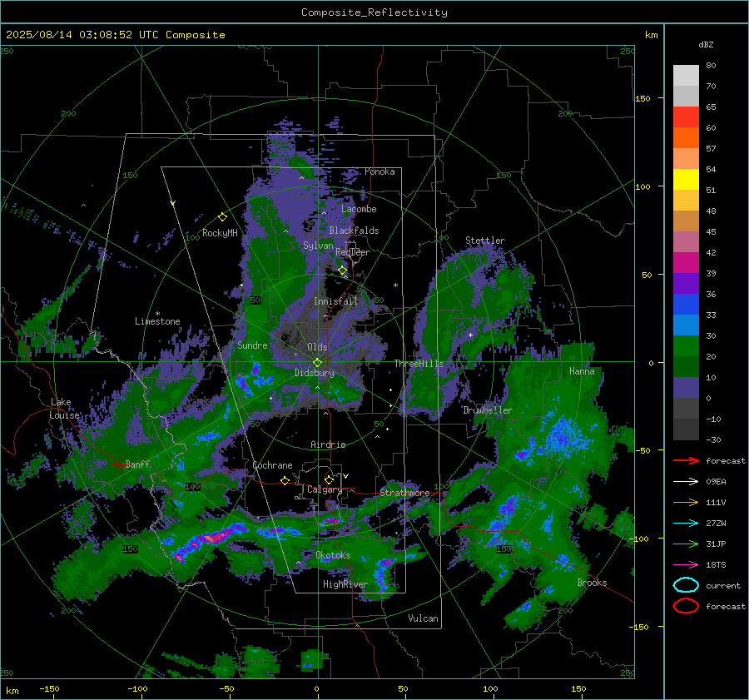Click the RedDeer city label

point(353,252)
